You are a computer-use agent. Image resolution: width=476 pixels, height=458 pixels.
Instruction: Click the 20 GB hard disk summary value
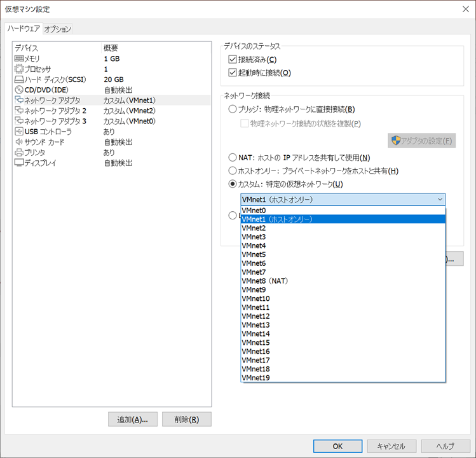click(114, 80)
